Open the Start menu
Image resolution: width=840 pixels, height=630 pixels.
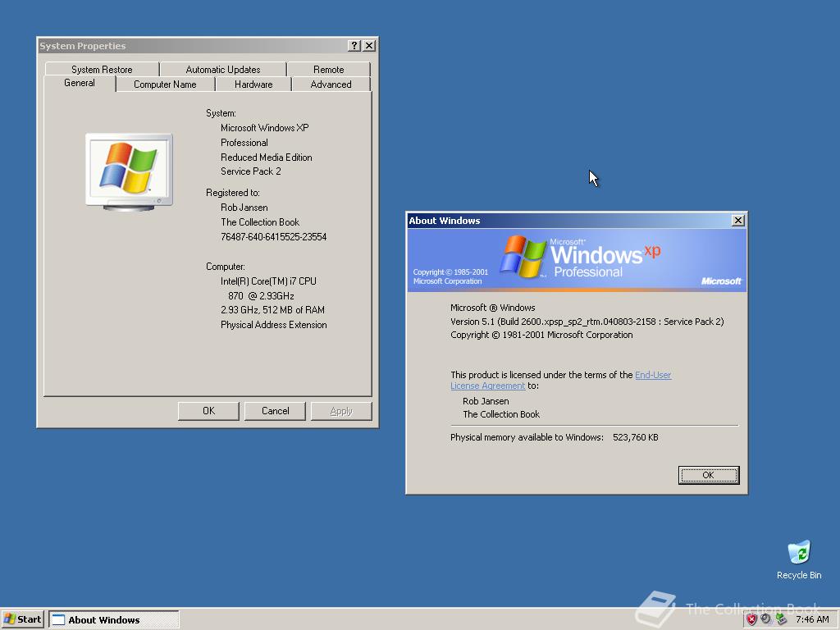tap(22, 619)
